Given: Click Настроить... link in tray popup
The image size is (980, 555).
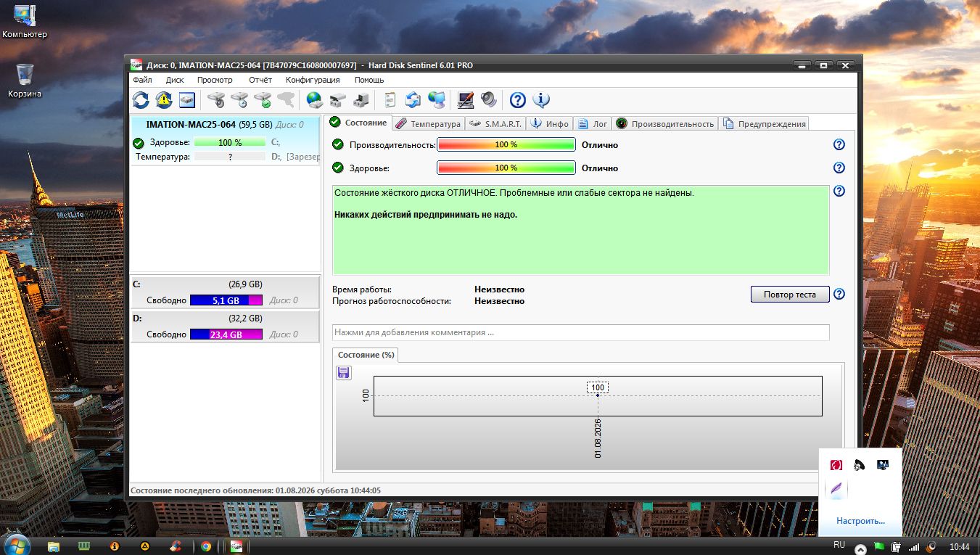Looking at the screenshot, I should 860,520.
